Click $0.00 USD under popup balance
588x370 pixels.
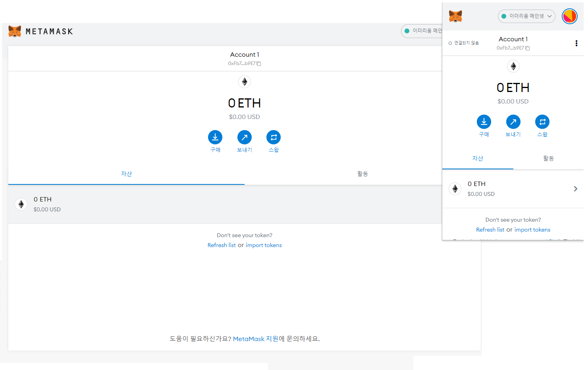coord(513,102)
